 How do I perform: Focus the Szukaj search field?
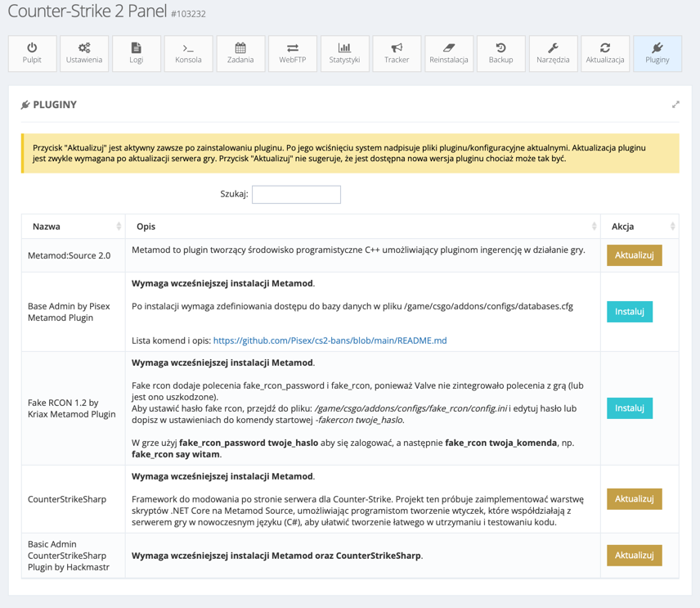[x=296, y=195]
